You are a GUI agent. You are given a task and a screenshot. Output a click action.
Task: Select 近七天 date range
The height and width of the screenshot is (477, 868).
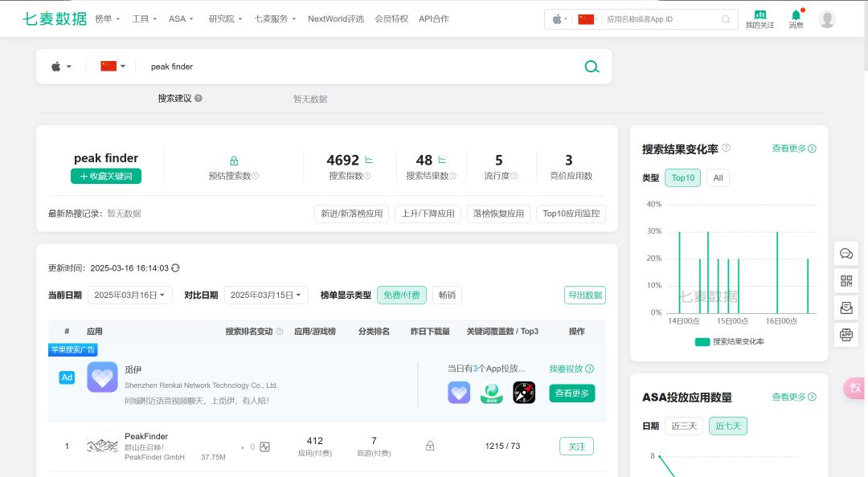(728, 426)
